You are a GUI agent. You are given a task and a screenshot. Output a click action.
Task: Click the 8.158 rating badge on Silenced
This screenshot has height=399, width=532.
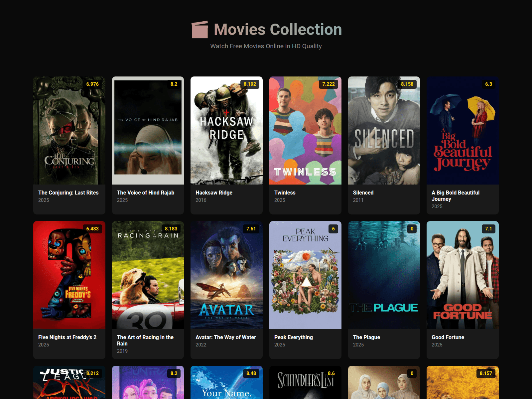click(x=407, y=84)
